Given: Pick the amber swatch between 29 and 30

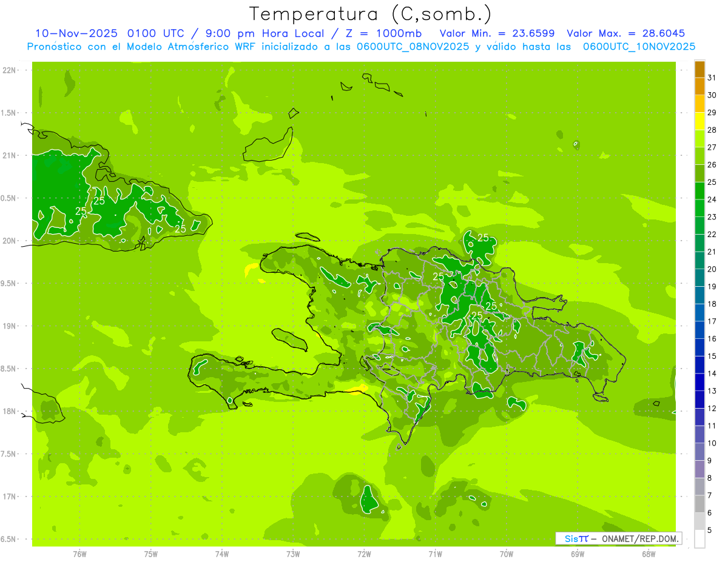Looking at the screenshot, I should 699,104.
